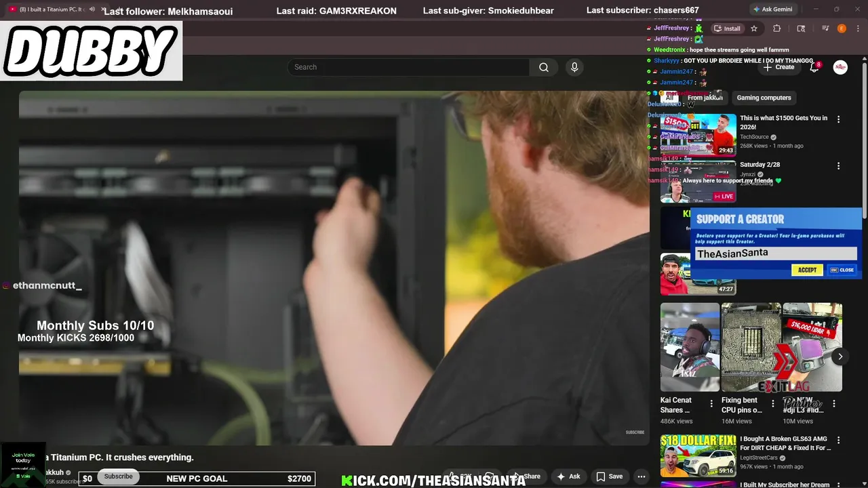Image resolution: width=868 pixels, height=488 pixels.
Task: Open title 'I Bought A Broken GLS63 AMG'
Action: click(x=785, y=444)
